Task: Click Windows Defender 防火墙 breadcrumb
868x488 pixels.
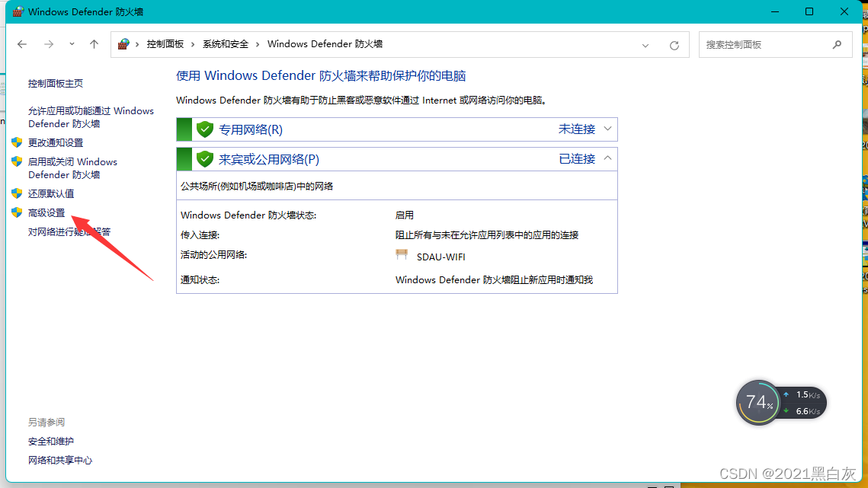Action: 325,44
